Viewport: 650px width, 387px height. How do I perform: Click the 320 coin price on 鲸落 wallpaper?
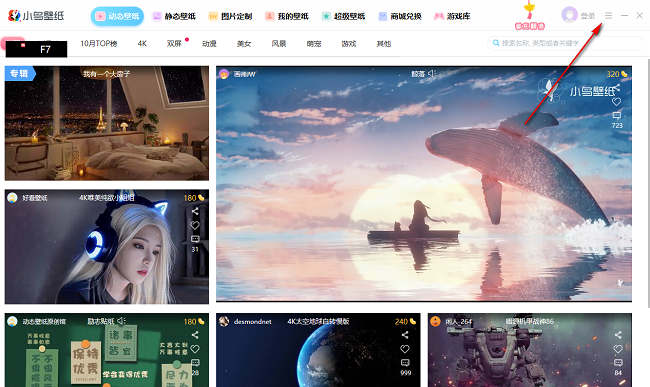click(x=617, y=74)
